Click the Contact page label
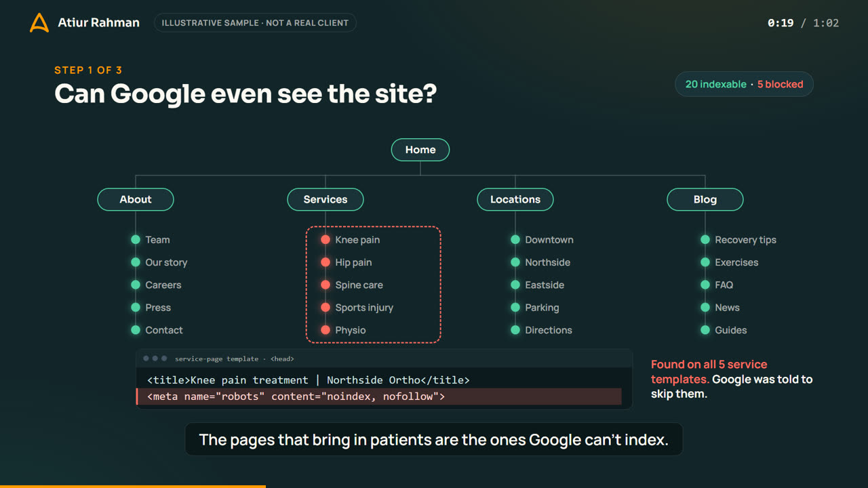This screenshot has height=488, width=868. (164, 330)
